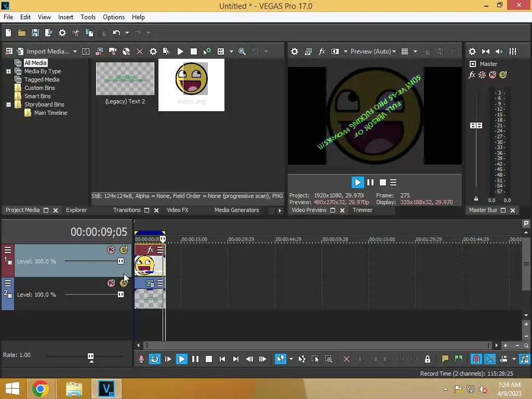The width and height of the screenshot is (532, 399).
Task: Open project Properties gear in main toolbar
Action: (62, 33)
